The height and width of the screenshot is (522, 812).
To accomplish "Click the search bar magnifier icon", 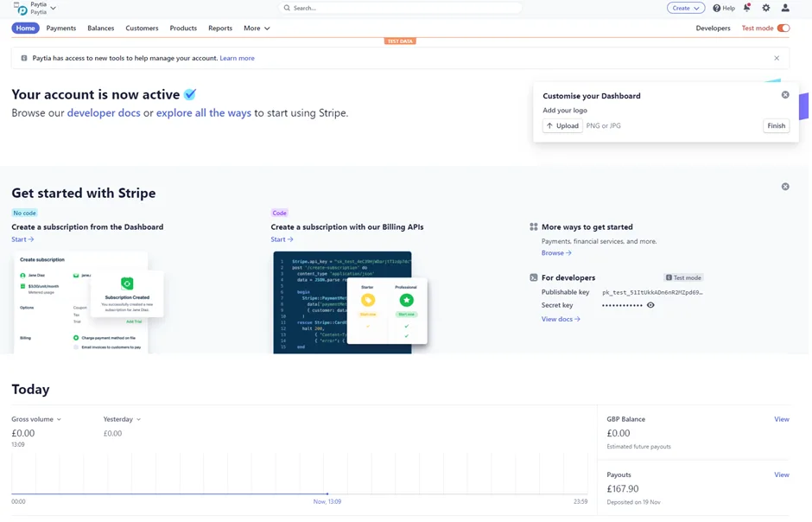I will tap(287, 8).
